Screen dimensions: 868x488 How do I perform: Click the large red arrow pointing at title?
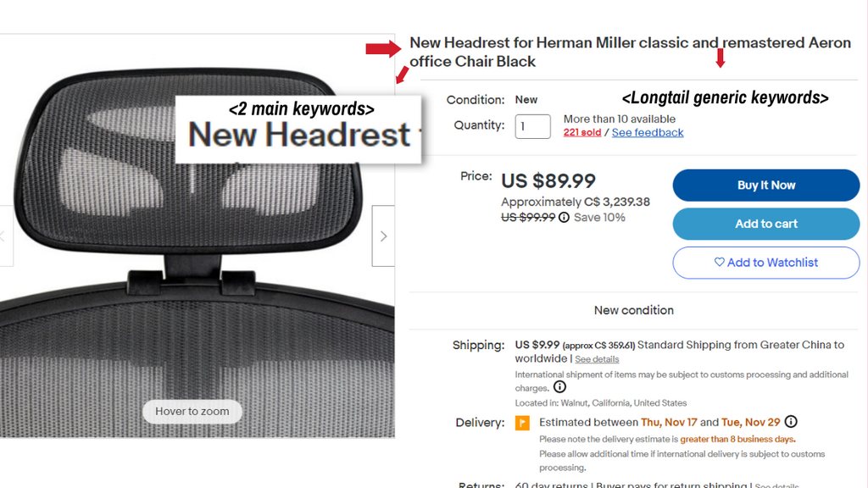coord(383,48)
